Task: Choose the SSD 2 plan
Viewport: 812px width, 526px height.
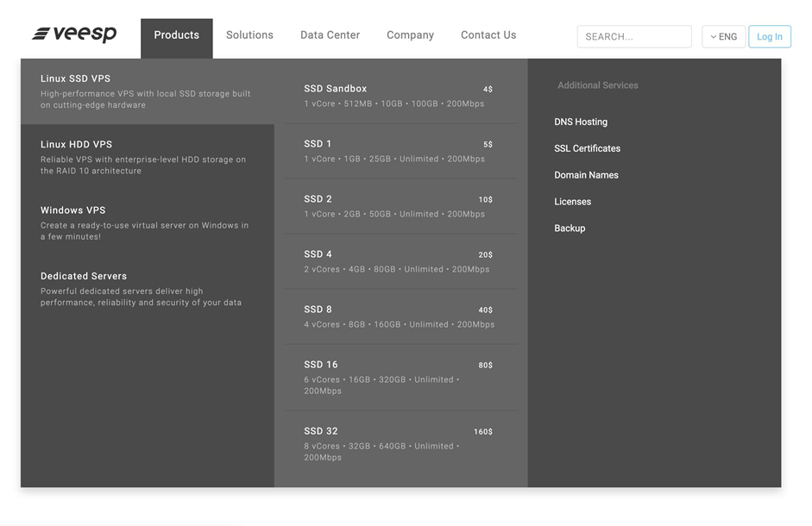Action: [400, 207]
